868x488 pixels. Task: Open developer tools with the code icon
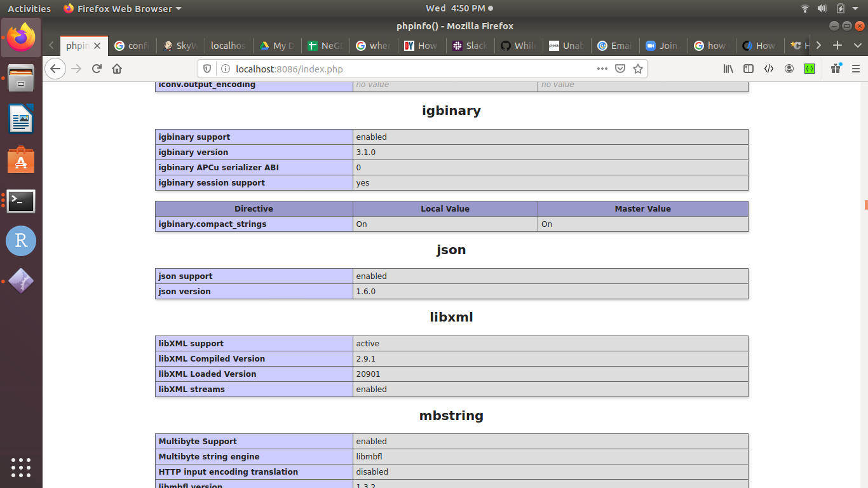pos(769,69)
